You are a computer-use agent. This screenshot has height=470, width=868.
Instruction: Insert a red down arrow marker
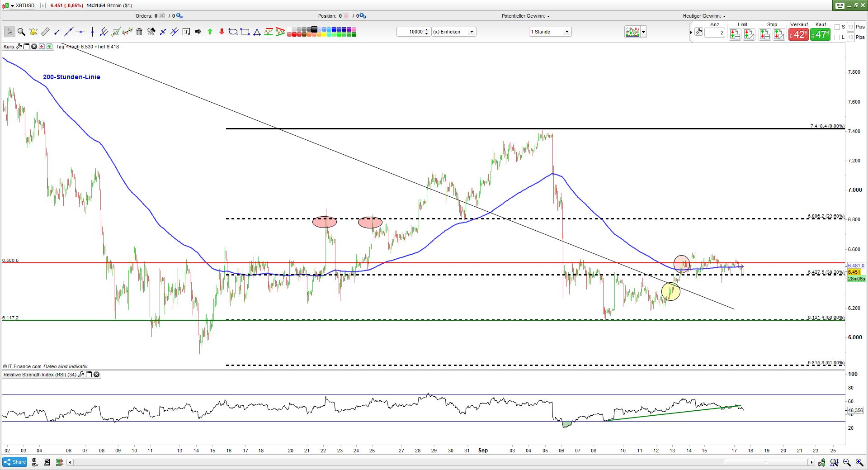(222, 32)
